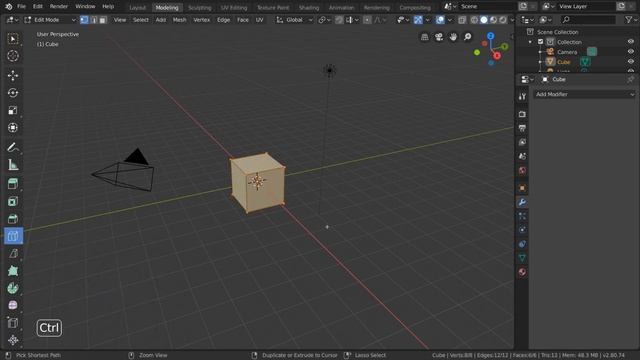The image size is (640, 360).
Task: Open the Add Modifier dropdown
Action: click(584, 94)
